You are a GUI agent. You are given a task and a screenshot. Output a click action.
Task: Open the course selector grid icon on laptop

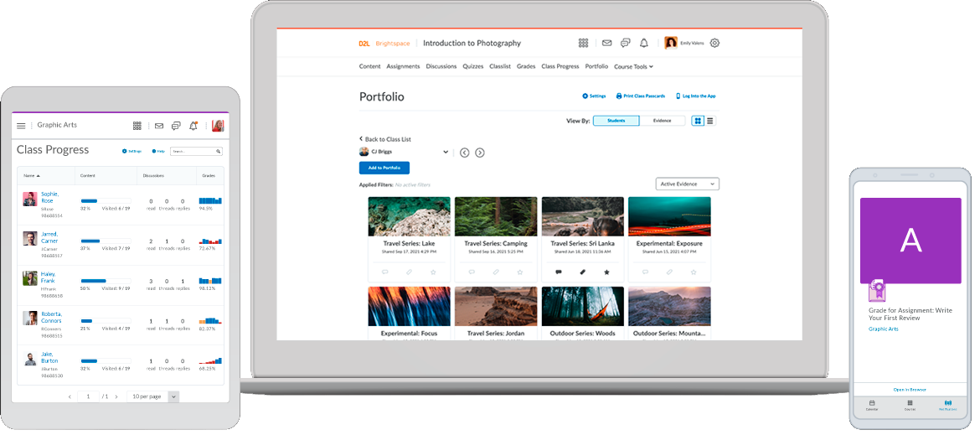[583, 43]
